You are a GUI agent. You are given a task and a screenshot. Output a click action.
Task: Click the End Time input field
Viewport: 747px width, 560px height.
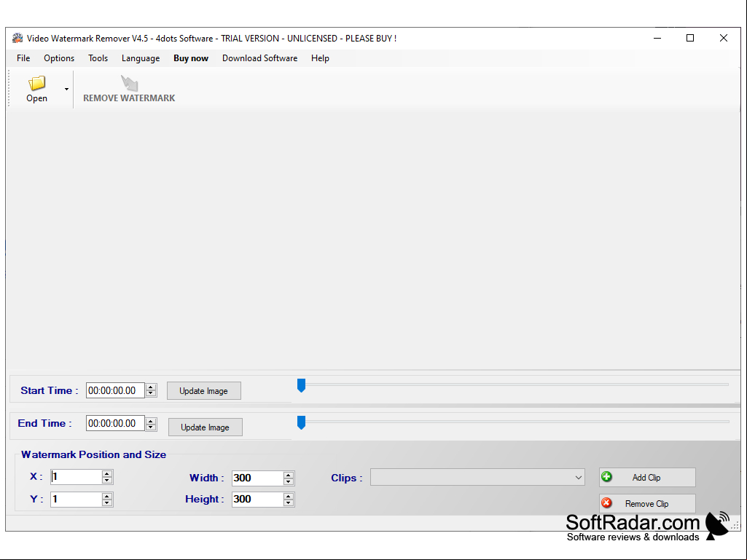pos(115,423)
